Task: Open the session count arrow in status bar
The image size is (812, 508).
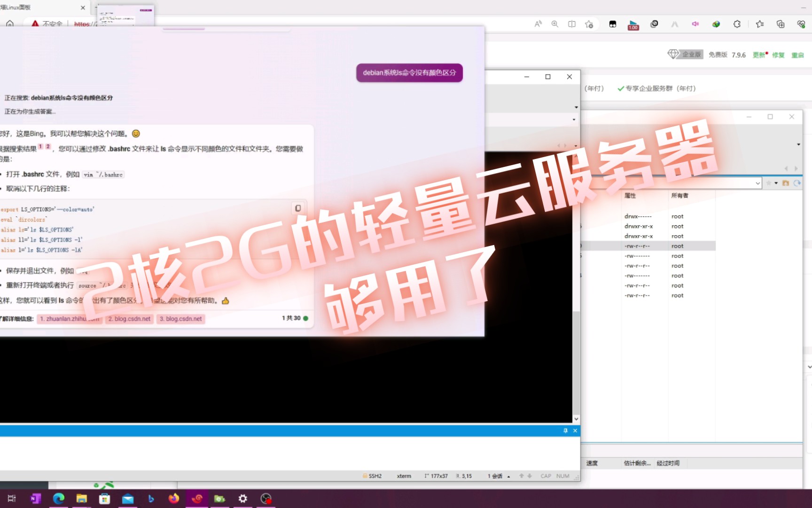Action: click(508, 476)
